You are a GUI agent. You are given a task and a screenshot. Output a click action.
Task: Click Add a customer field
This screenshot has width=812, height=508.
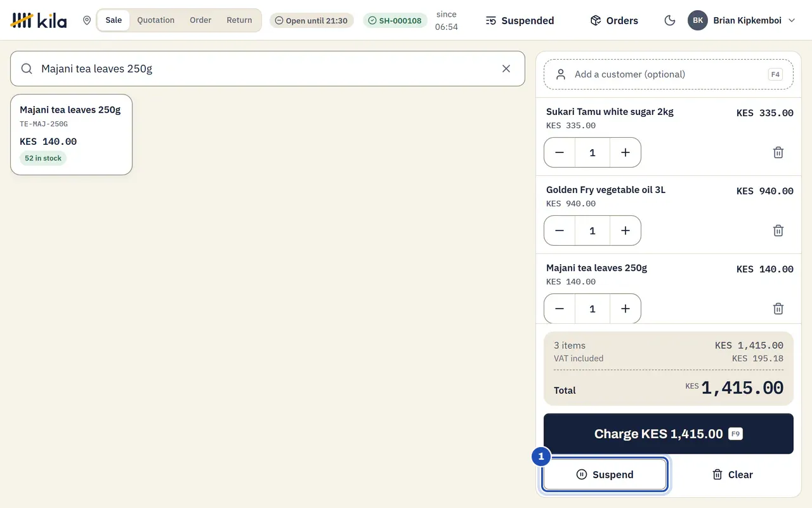coord(669,74)
